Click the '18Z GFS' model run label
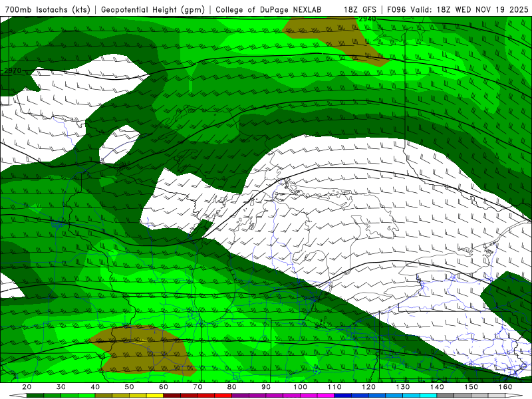This screenshot has width=532, height=399. (x=360, y=9)
